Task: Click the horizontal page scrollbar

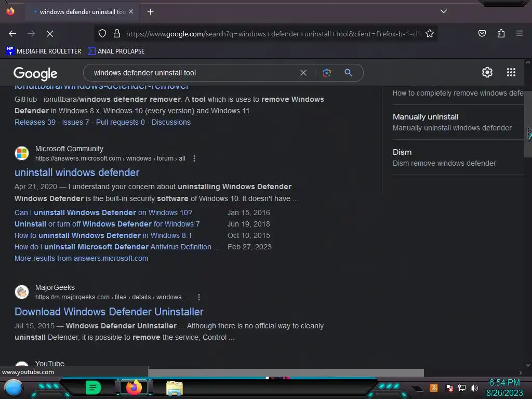Action: tap(286, 373)
